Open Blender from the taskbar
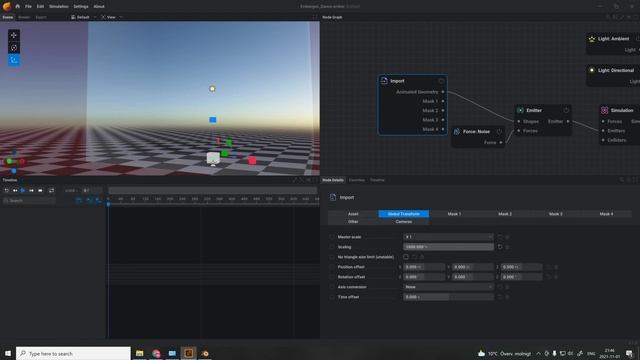Screen dimensions: 640x360 [x=205, y=353]
